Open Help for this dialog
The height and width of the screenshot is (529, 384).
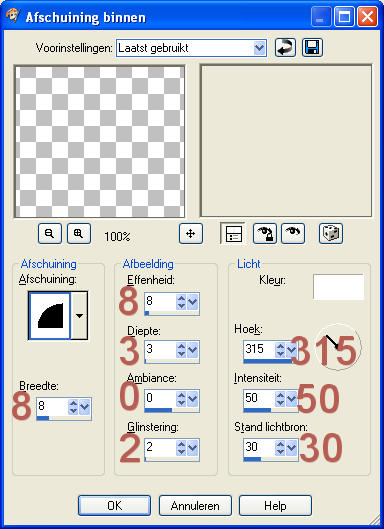pos(275,505)
